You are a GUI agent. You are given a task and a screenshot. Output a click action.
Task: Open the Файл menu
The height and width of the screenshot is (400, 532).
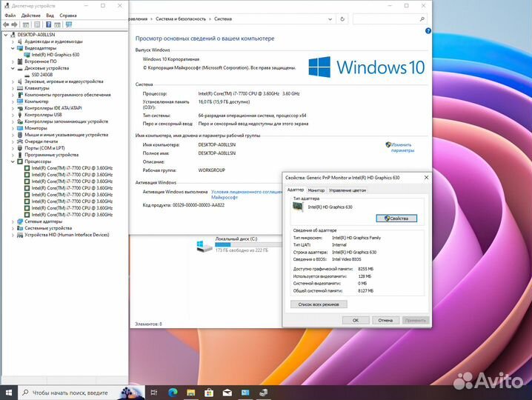point(10,16)
